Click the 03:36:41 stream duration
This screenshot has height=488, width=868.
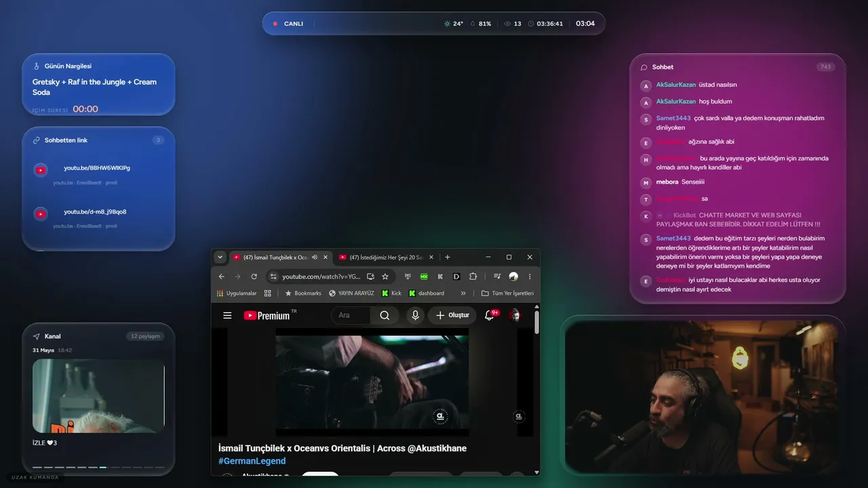click(545, 24)
